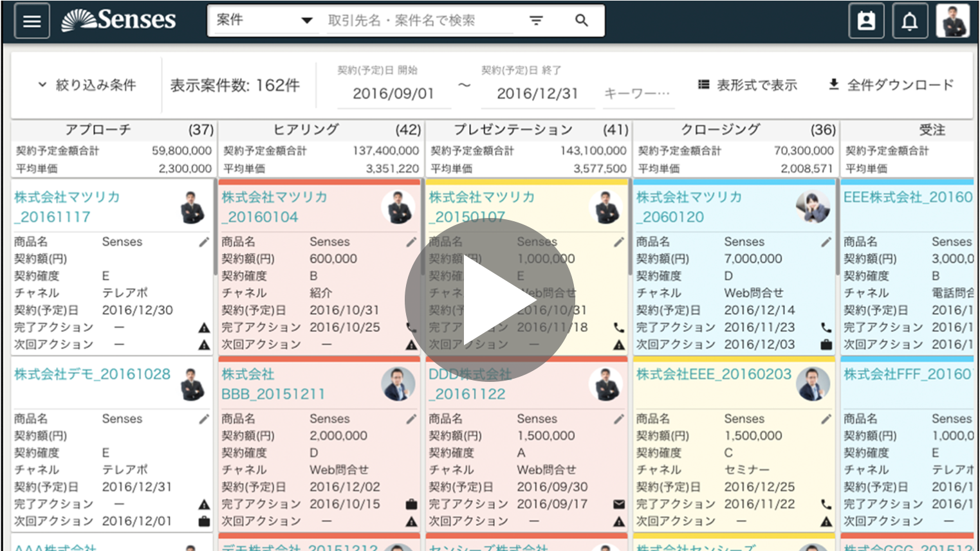This screenshot has width=980, height=551.
Task: Click owner avatar on 株式会社BBB_20151211 card
Action: coord(398,384)
